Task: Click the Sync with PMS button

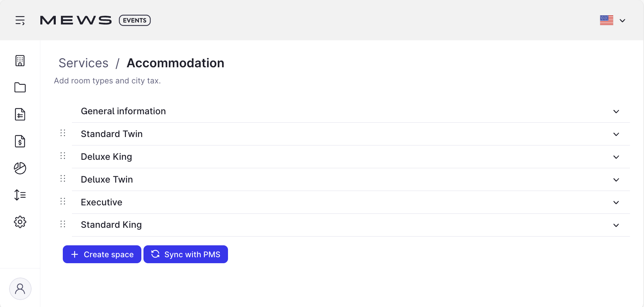Action: pyautogui.click(x=186, y=254)
